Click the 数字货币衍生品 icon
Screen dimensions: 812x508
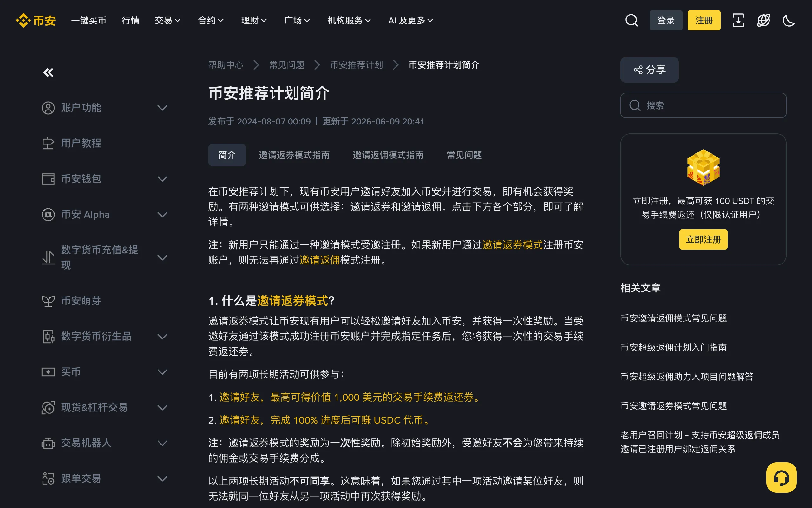coord(48,336)
